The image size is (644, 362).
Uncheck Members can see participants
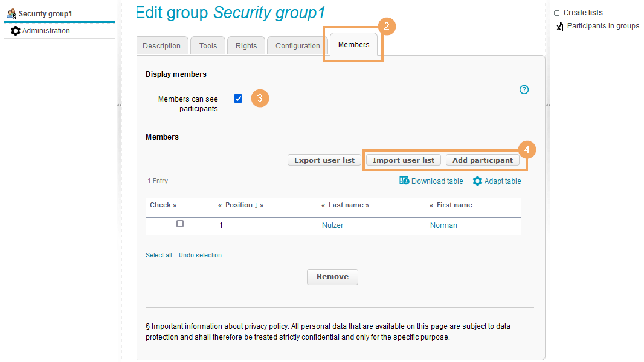(x=238, y=99)
